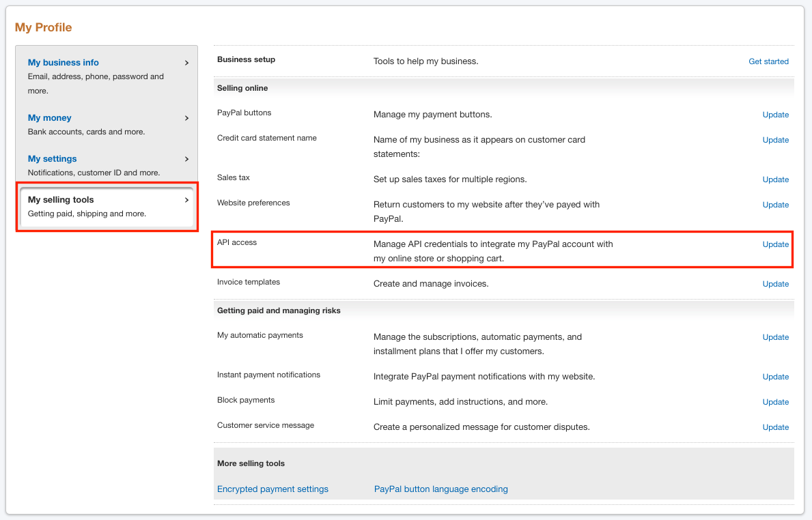
Task: Click the More selling tools header
Action: [x=251, y=463]
